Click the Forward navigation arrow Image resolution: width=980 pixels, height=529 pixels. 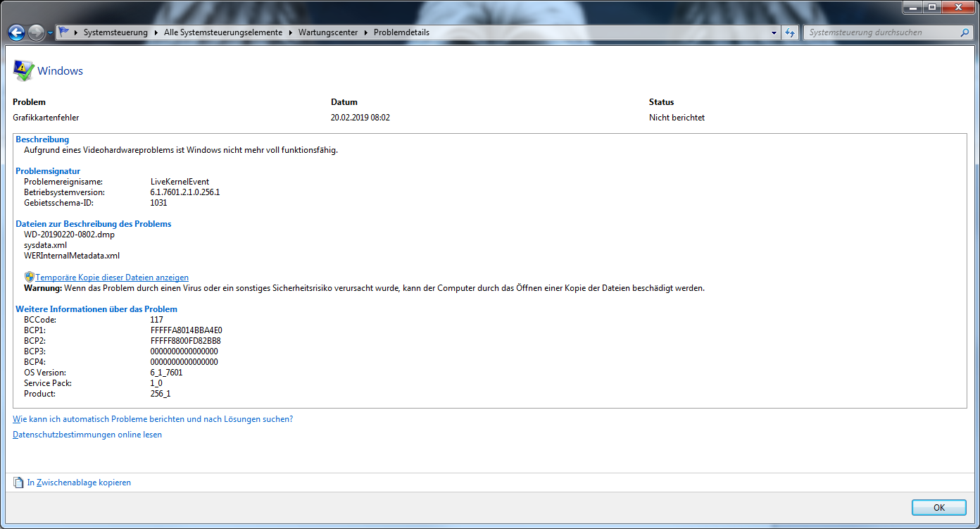tap(37, 32)
